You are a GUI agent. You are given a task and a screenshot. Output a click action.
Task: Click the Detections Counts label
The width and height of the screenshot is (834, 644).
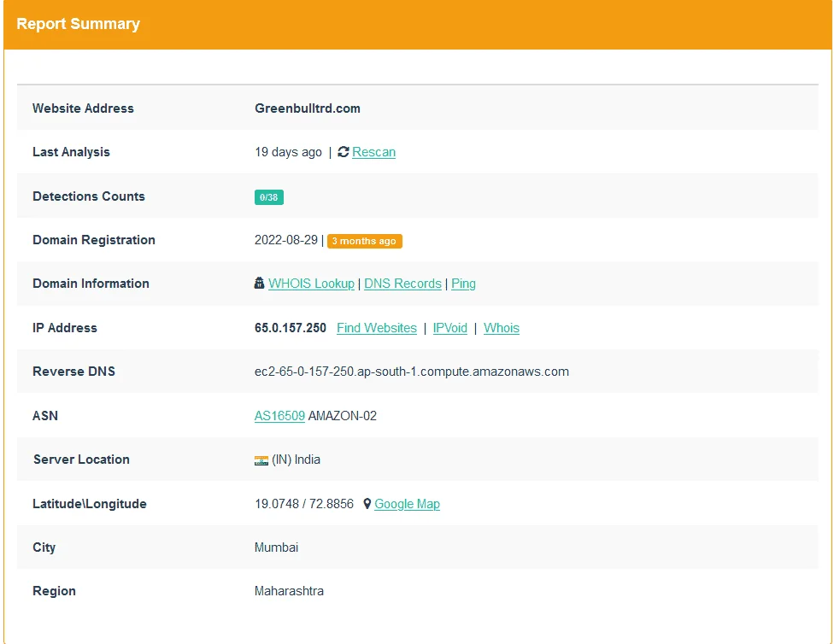pos(89,196)
